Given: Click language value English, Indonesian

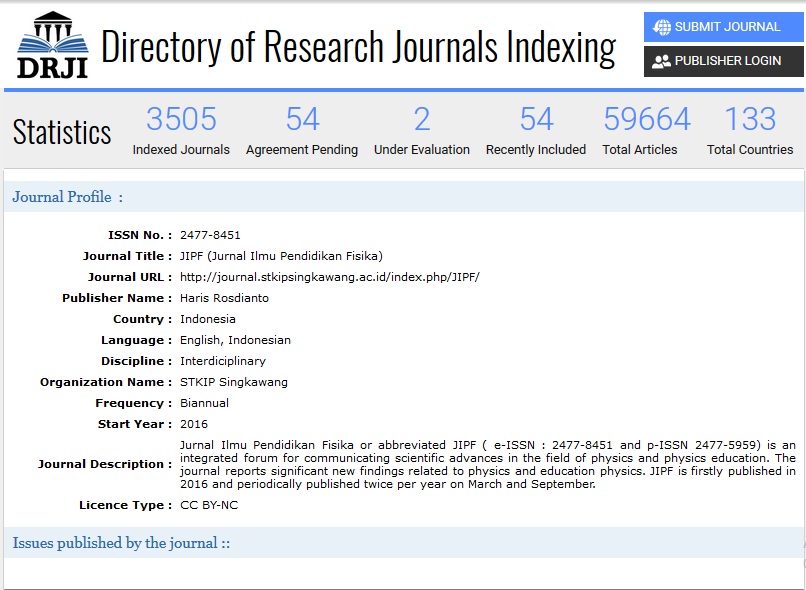Looking at the screenshot, I should tap(235, 340).
